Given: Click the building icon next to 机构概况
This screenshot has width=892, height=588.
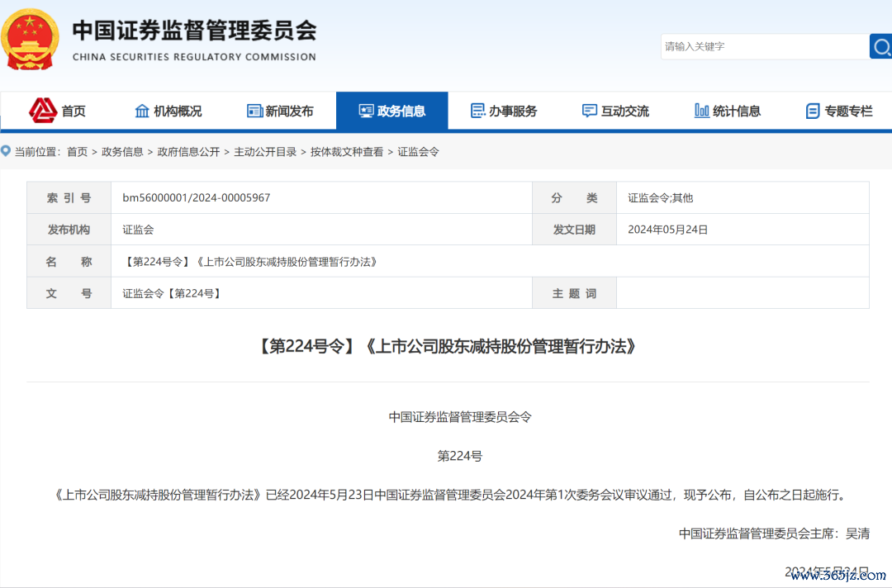Looking at the screenshot, I should tap(142, 111).
